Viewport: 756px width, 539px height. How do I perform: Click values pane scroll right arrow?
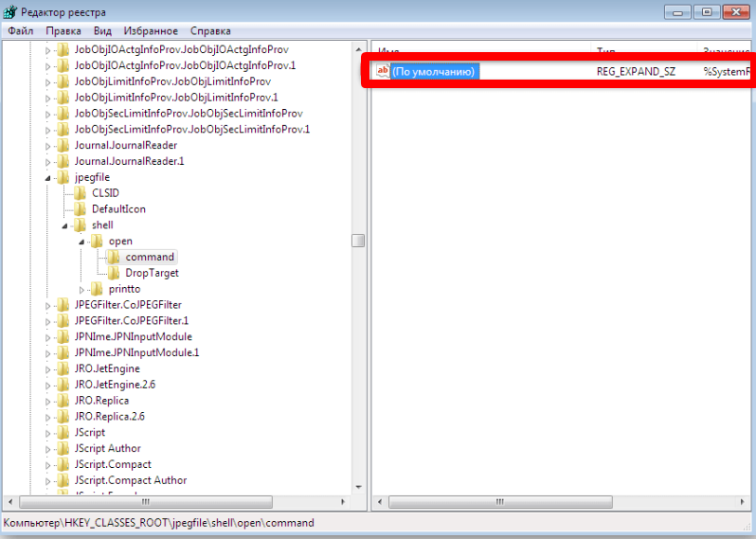click(x=742, y=502)
